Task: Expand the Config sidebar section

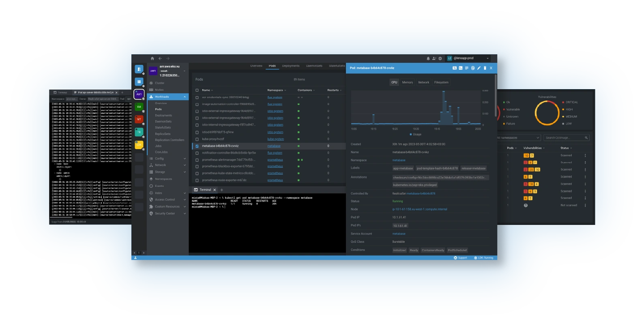Action: [x=185, y=158]
